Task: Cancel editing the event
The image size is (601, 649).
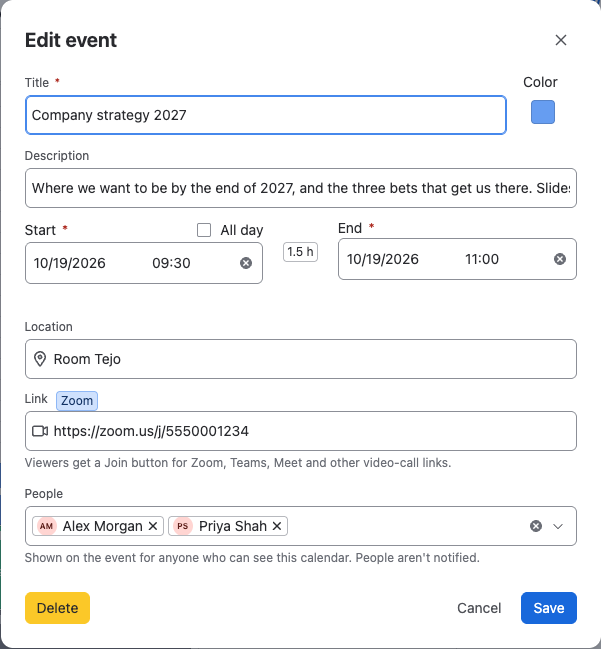Action: click(479, 608)
